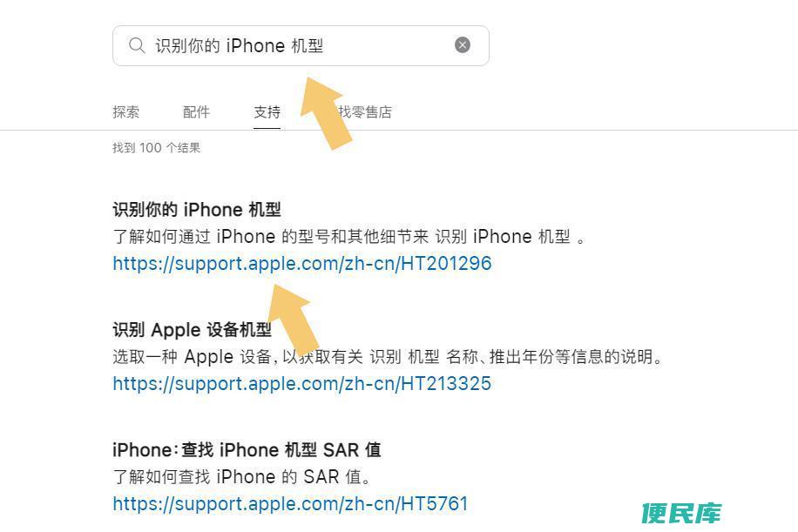The height and width of the screenshot is (532, 798).
Task: Open result iPhone:查找 iPhone 机型 SAR 值
Action: [247, 449]
